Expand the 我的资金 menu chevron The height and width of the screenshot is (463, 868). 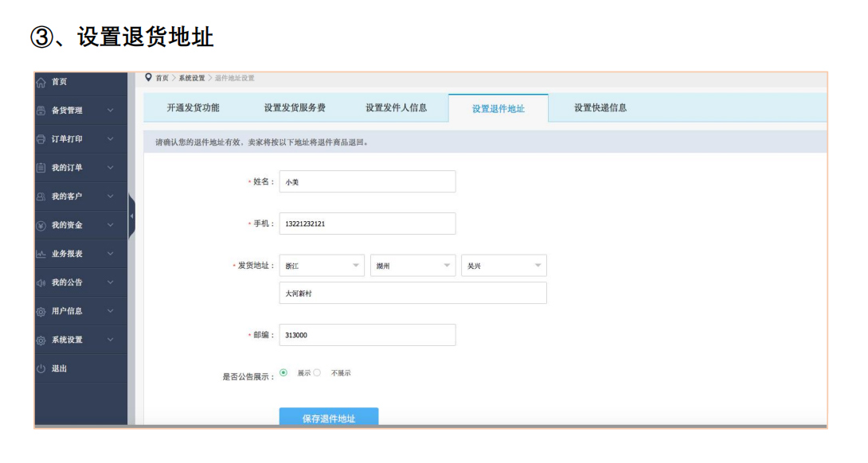point(110,225)
